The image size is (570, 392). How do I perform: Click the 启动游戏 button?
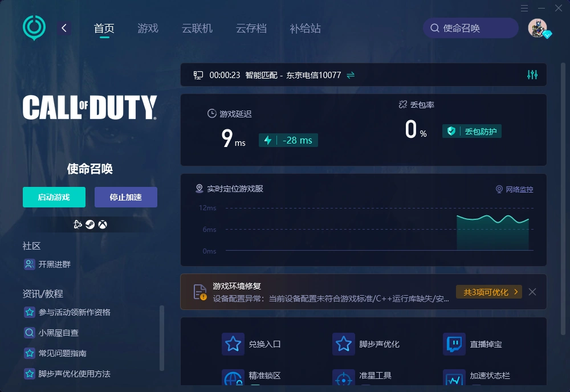[x=54, y=197]
